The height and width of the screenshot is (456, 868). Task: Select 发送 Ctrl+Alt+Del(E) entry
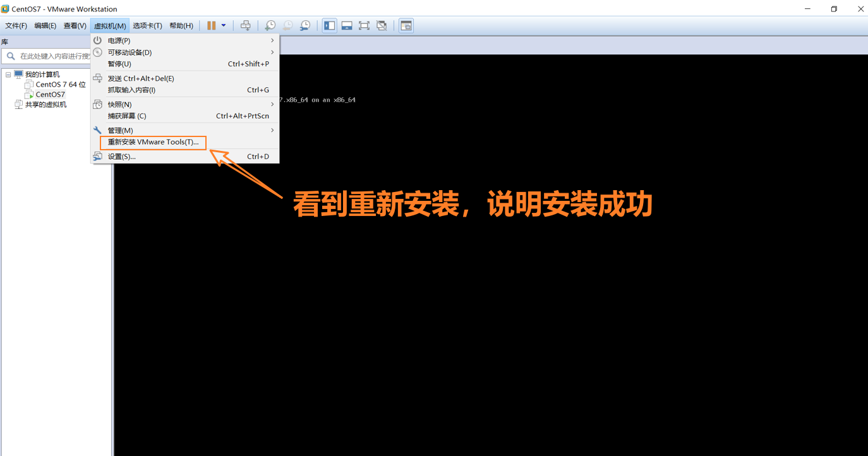(185, 78)
